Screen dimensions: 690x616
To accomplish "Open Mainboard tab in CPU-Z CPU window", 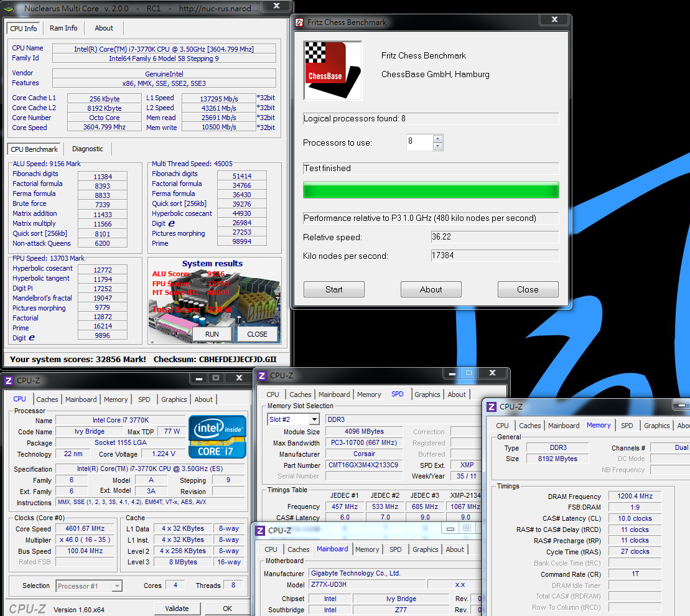I will click(81, 399).
